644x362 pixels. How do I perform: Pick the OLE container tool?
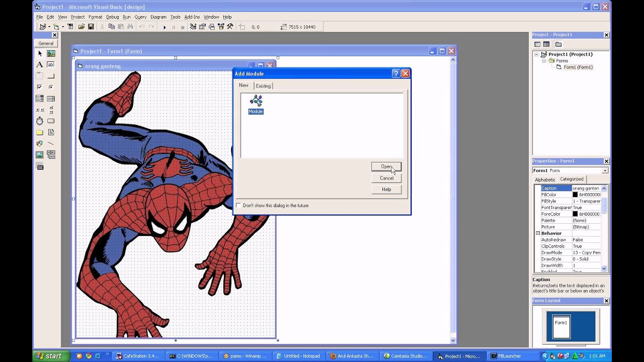(40, 166)
